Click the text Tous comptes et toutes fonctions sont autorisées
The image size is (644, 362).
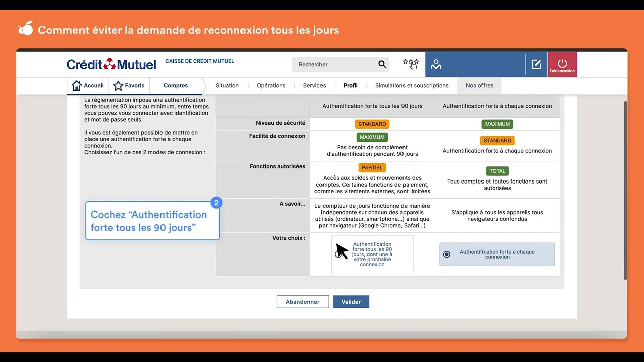point(497,185)
